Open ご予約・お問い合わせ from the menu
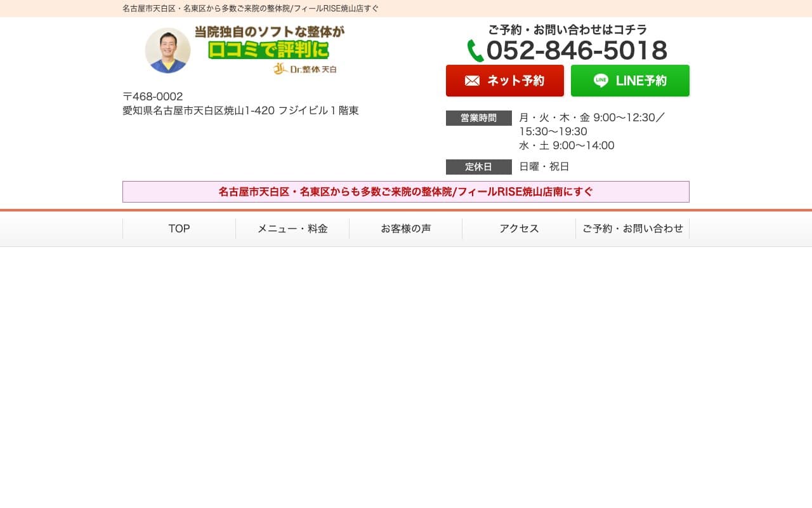The width and height of the screenshot is (812, 508). pos(632,229)
